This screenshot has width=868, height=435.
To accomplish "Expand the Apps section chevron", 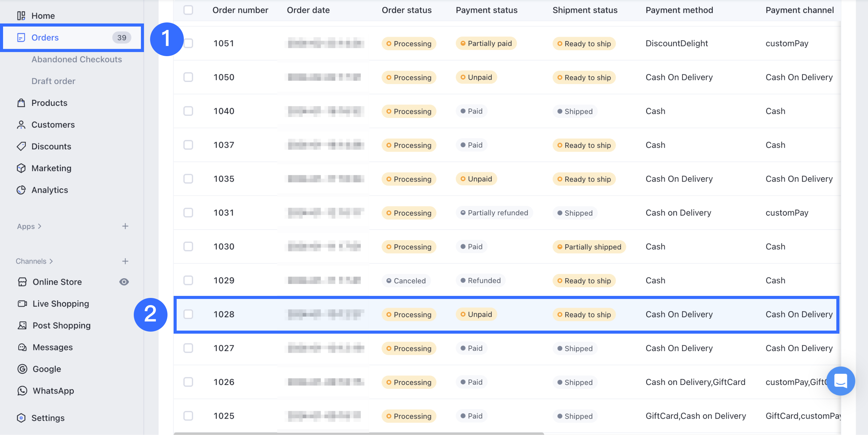I will coord(40,226).
